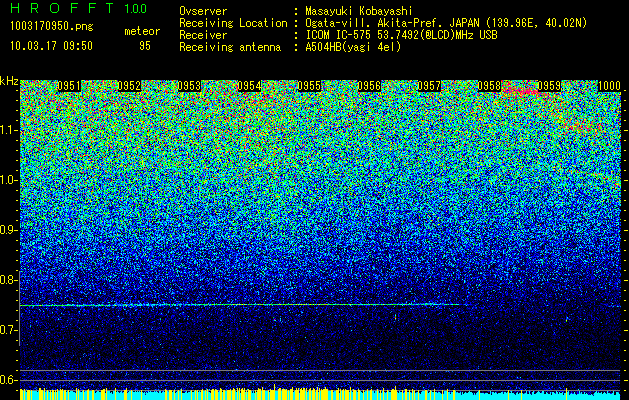The width and height of the screenshot is (629, 400).
Task: Click the 0951 time marker
Action: pos(69,86)
